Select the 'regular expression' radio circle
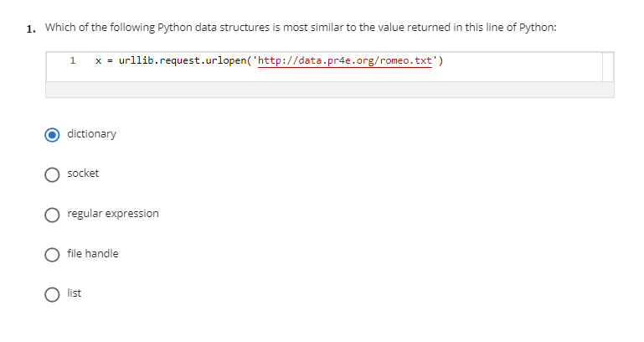This screenshot has width=644, height=342. click(x=53, y=214)
